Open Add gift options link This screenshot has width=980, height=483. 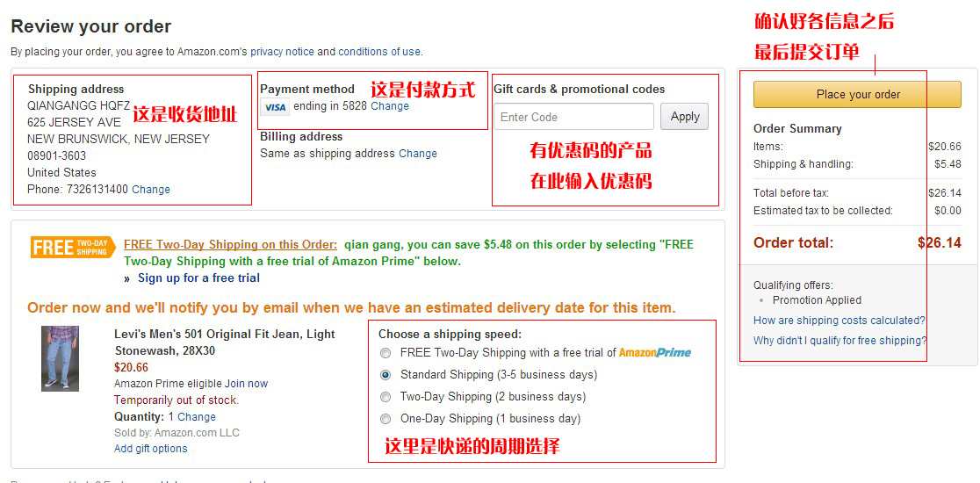coord(151,449)
